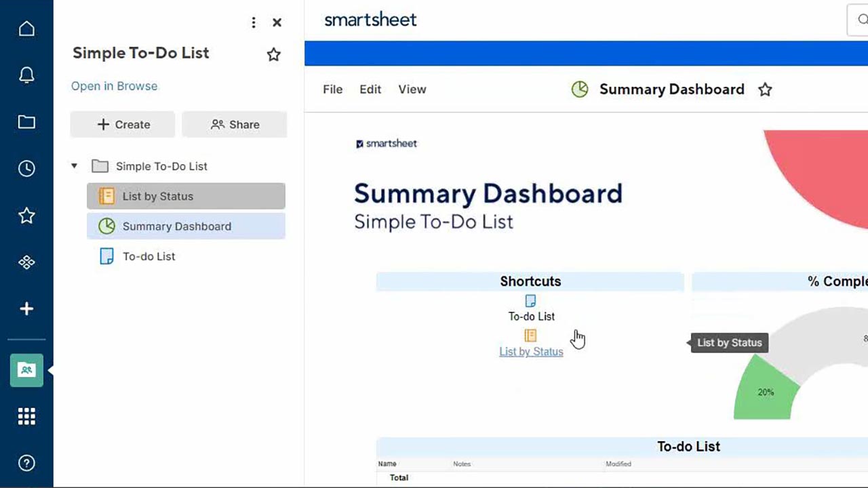
Task: Select the Home icon in the sidebar
Action: click(26, 28)
